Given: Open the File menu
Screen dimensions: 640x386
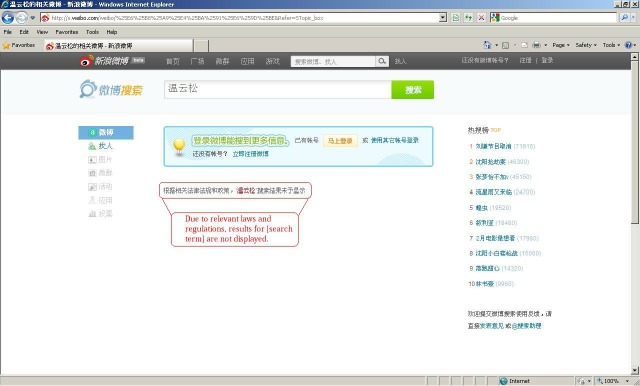Looking at the screenshot, I should click(x=8, y=32).
